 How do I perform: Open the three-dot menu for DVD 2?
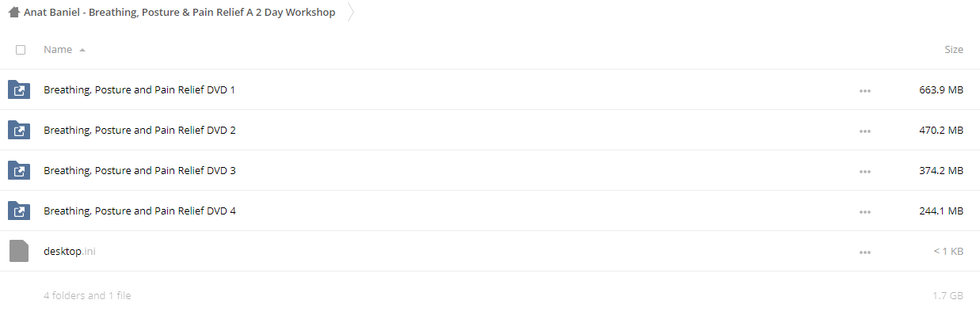coord(864,131)
